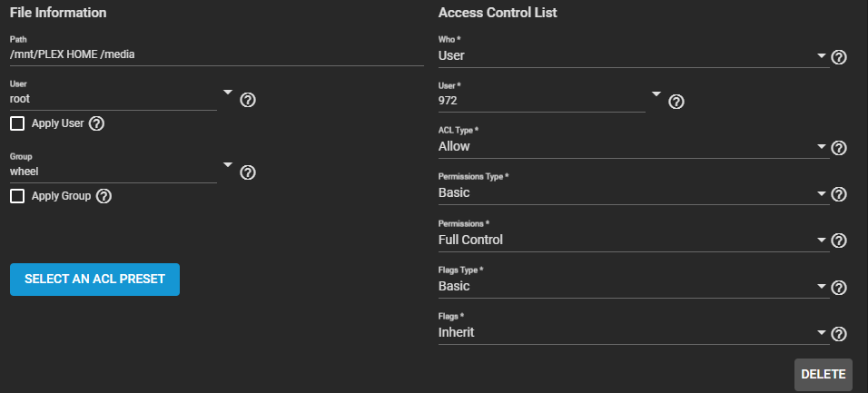
Task: Open help for Flags Inherit
Action: click(839, 334)
